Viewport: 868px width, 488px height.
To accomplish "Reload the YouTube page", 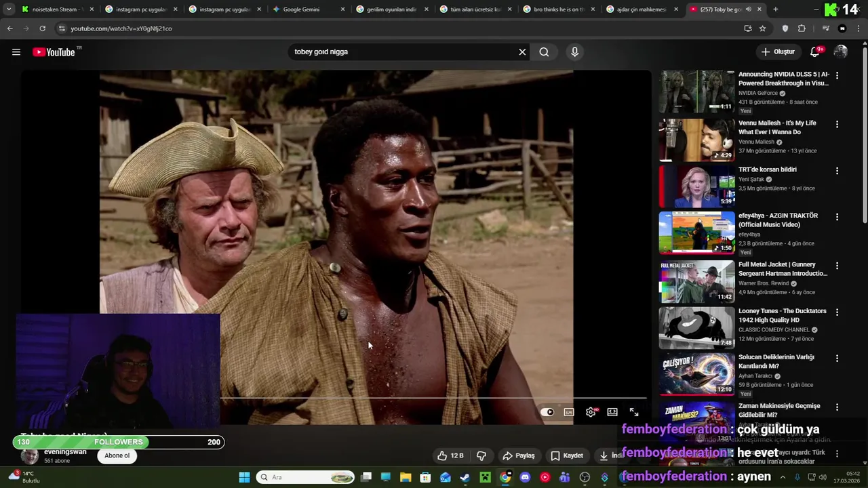I will point(42,28).
